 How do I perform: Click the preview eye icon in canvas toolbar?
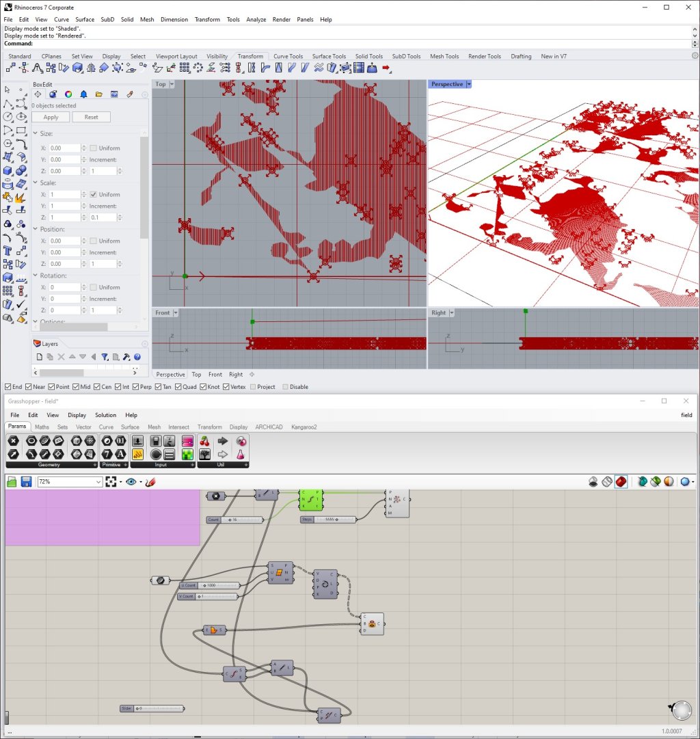(131, 482)
